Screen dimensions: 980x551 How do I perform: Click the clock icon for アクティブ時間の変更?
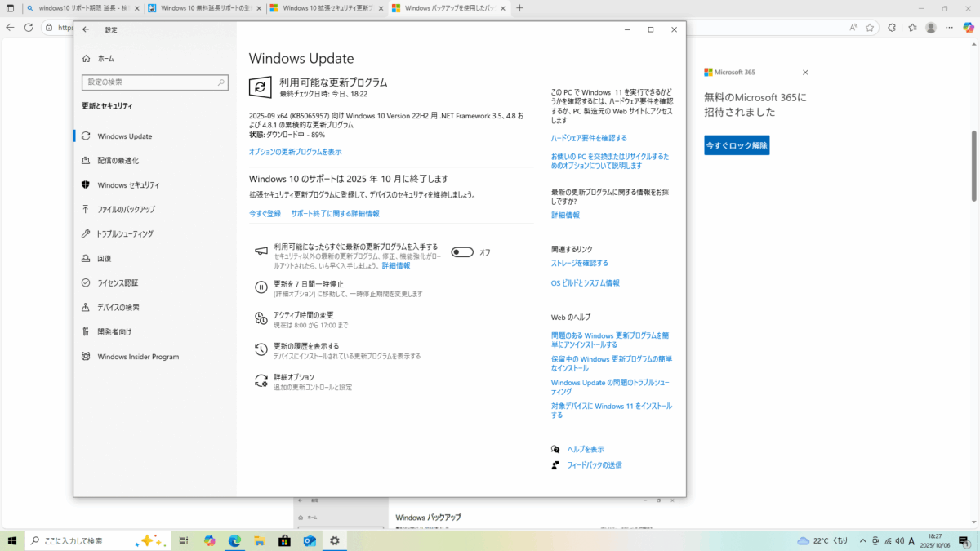coord(261,318)
